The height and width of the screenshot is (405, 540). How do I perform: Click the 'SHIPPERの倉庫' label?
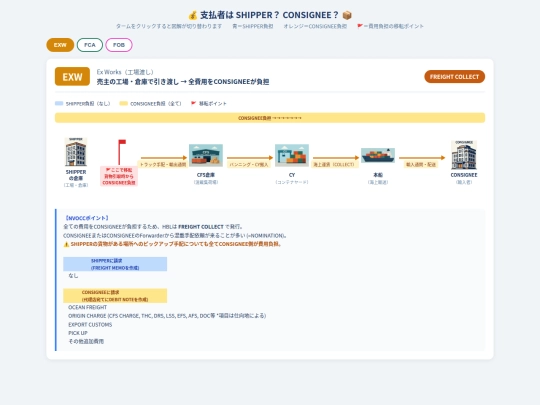point(76,175)
